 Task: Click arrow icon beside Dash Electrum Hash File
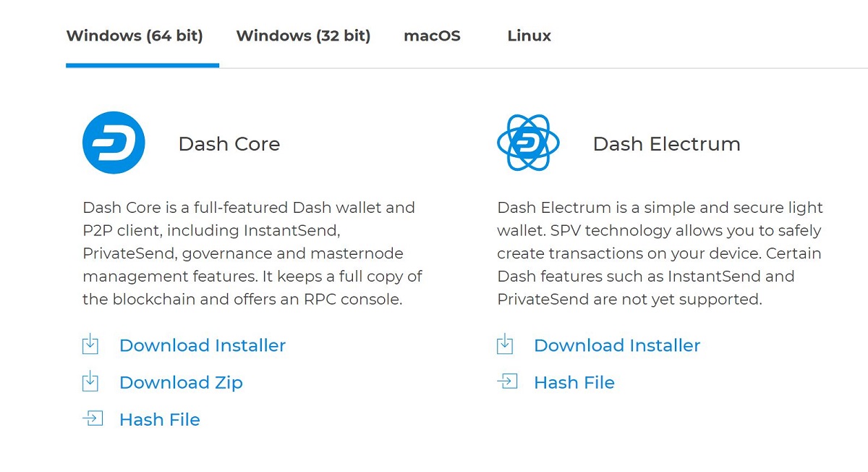[x=507, y=382]
